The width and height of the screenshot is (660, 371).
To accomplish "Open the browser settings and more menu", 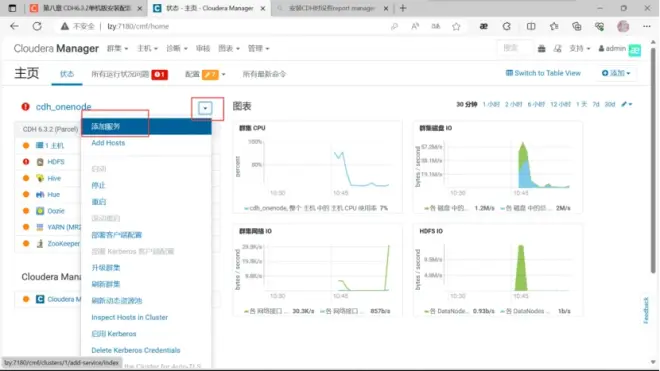I will click(x=647, y=27).
